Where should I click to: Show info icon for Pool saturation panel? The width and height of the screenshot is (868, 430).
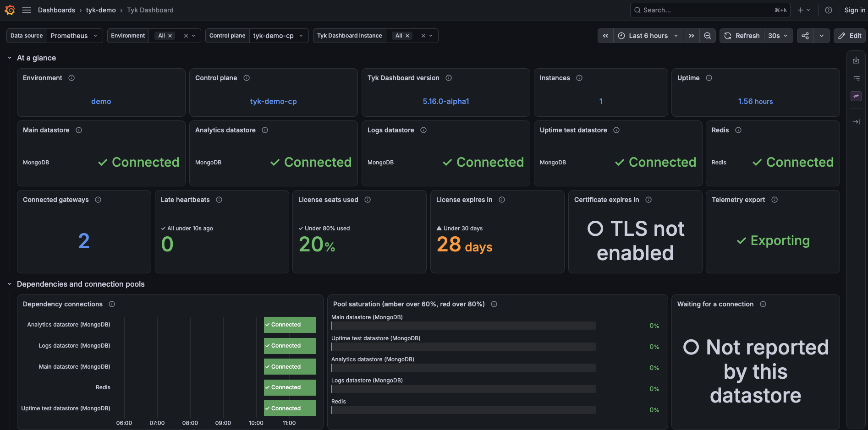(494, 304)
